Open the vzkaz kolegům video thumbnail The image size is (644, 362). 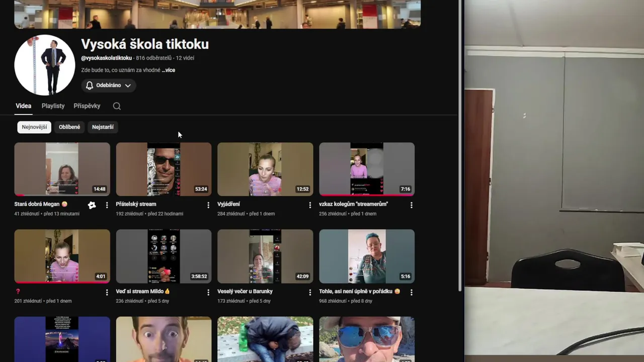tap(367, 169)
